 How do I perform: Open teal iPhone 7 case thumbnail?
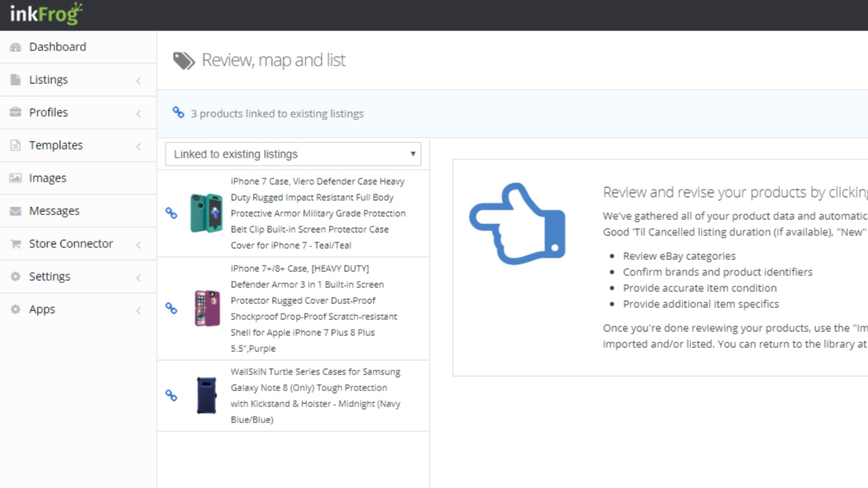(x=206, y=213)
